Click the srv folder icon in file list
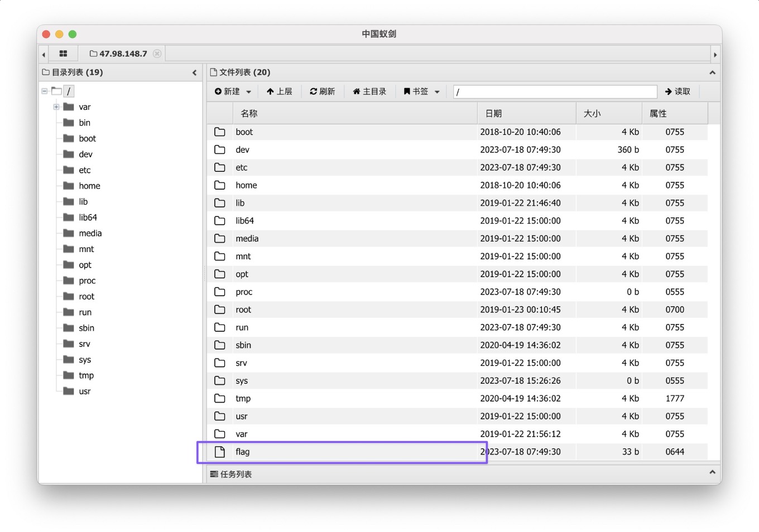Viewport: 759px width, 532px height. pos(220,363)
